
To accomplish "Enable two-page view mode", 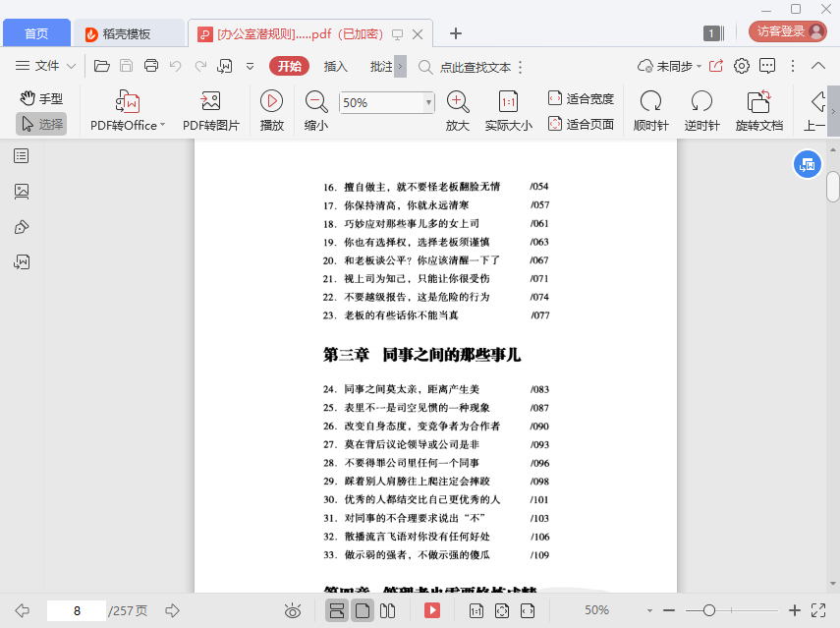I will click(387, 610).
